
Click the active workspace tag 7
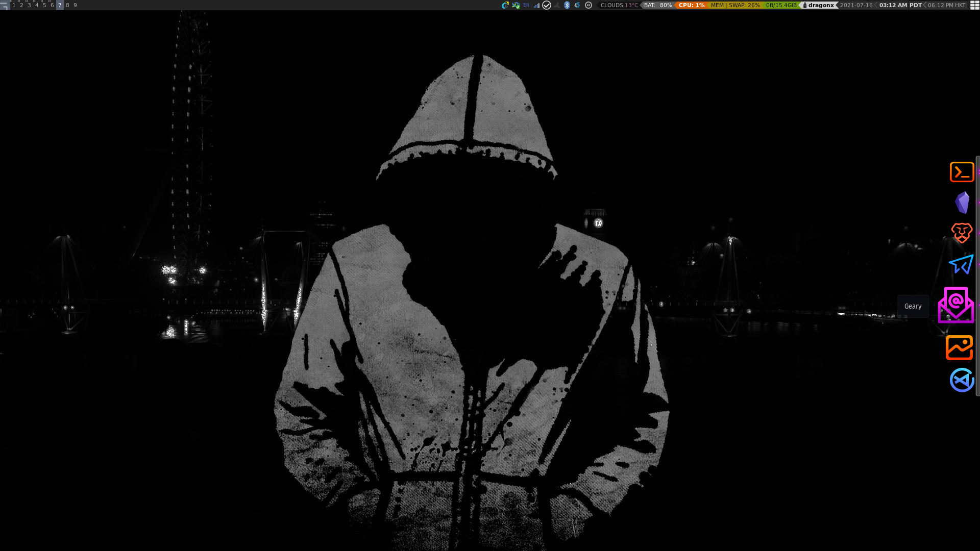coord(60,5)
